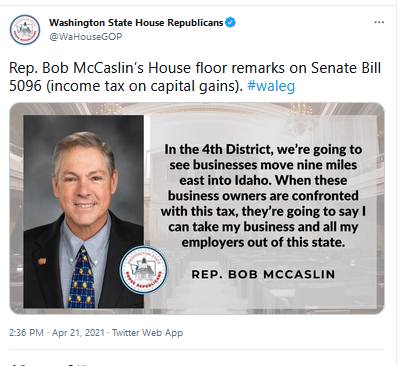This screenshot has width=400, height=366.
Task: Click the House Republicans seal inside the image
Action: pos(144,270)
